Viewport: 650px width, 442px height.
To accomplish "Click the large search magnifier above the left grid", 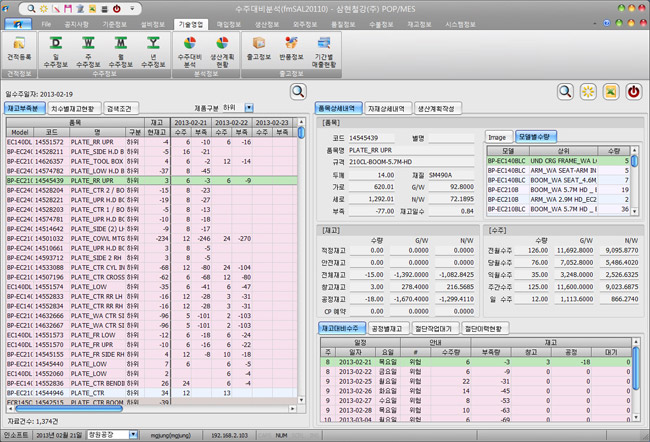I will point(298,92).
